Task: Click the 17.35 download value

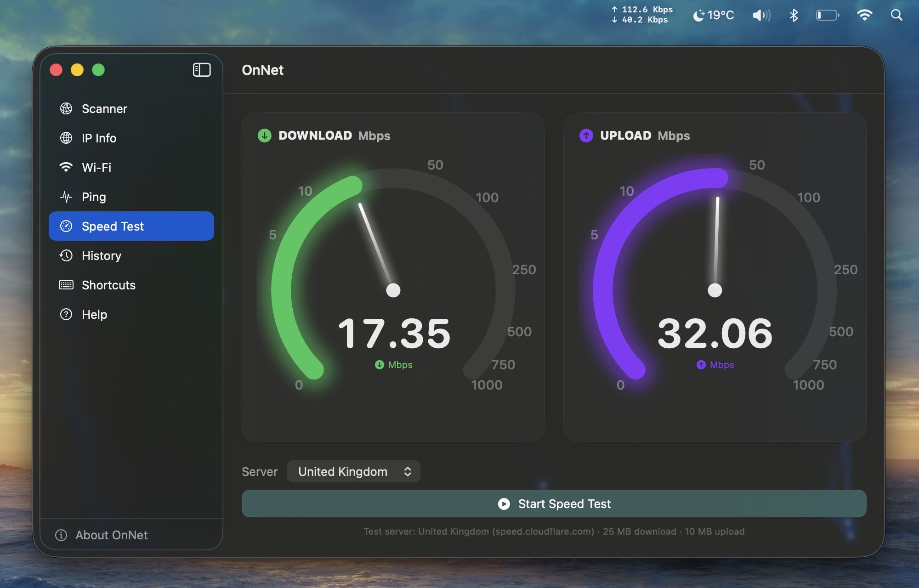Action: pos(394,334)
